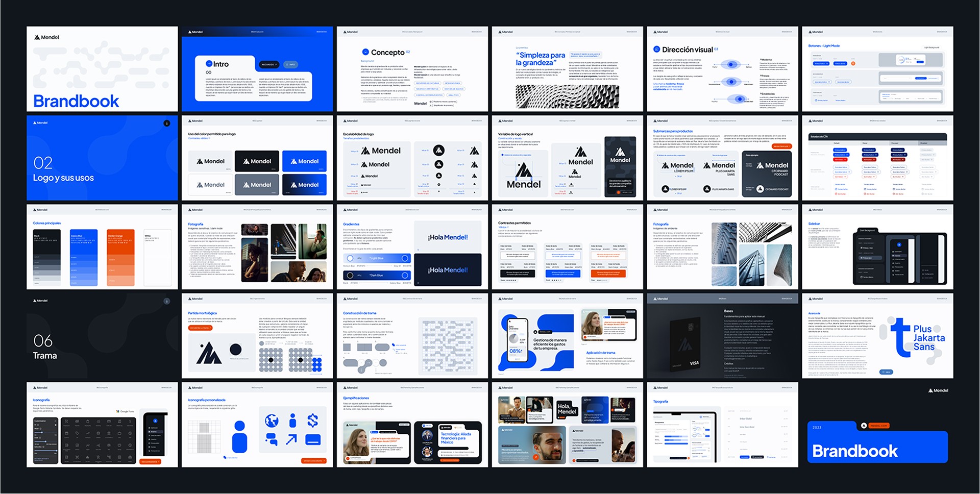Viewport: 980px width, 494px height.
Task: Click photo of smiling man and woman
Action: click(x=299, y=271)
